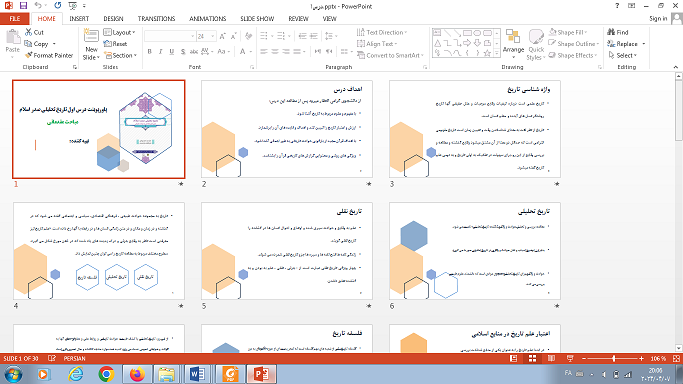Click the Reset slide button

click(x=115, y=44)
